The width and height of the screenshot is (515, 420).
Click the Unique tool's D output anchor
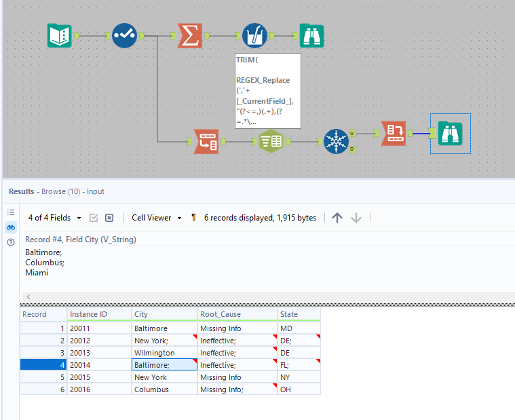point(352,149)
